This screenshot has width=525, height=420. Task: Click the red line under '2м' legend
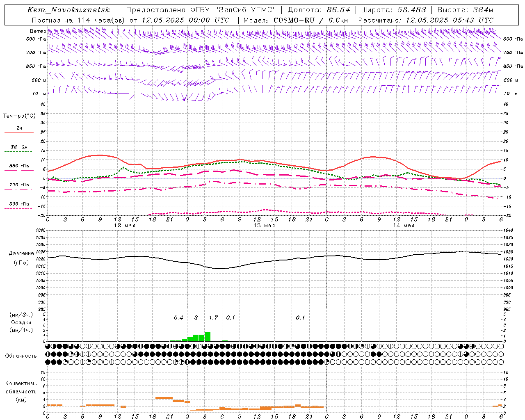[19, 132]
